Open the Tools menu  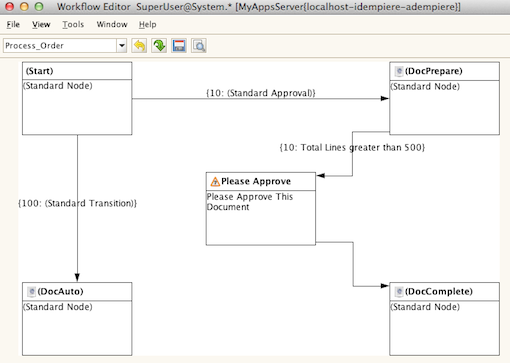pos(73,24)
